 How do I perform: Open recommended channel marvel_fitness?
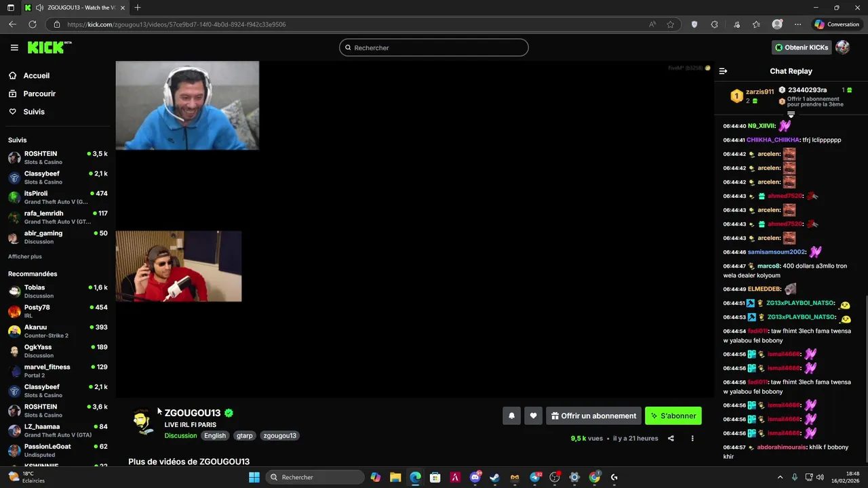click(58, 371)
